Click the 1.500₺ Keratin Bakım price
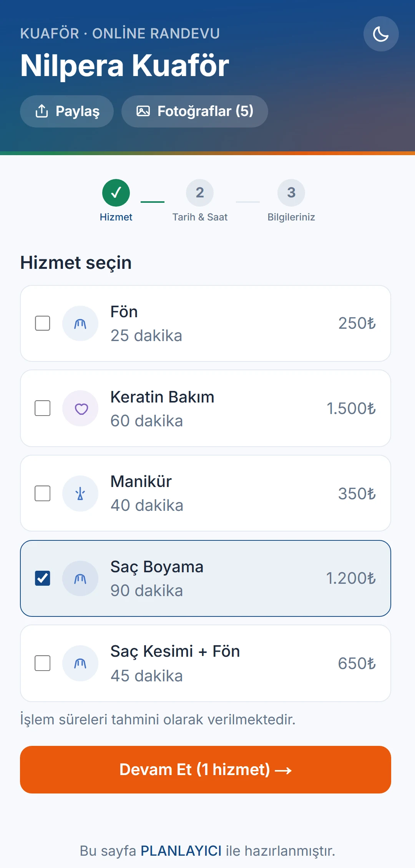The height and width of the screenshot is (868, 415). click(351, 409)
